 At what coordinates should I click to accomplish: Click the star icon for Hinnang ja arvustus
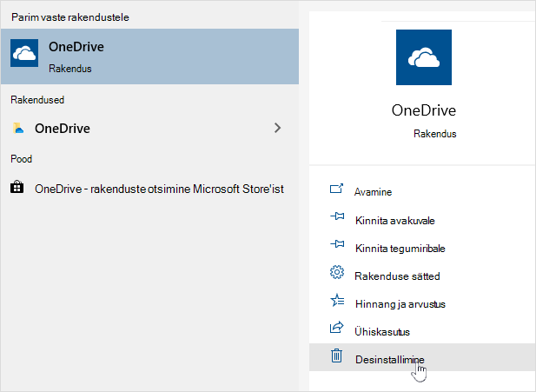pyautogui.click(x=337, y=301)
